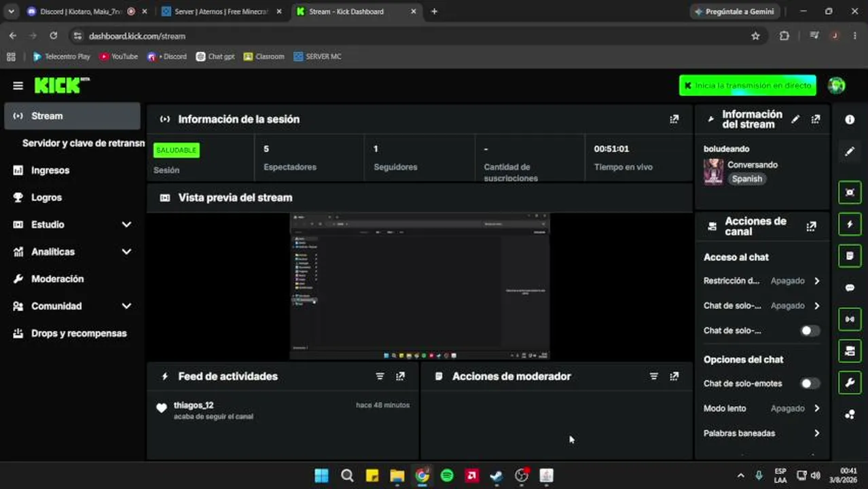868x489 pixels.
Task: Open Acciones de moderador filter options
Action: 653,376
